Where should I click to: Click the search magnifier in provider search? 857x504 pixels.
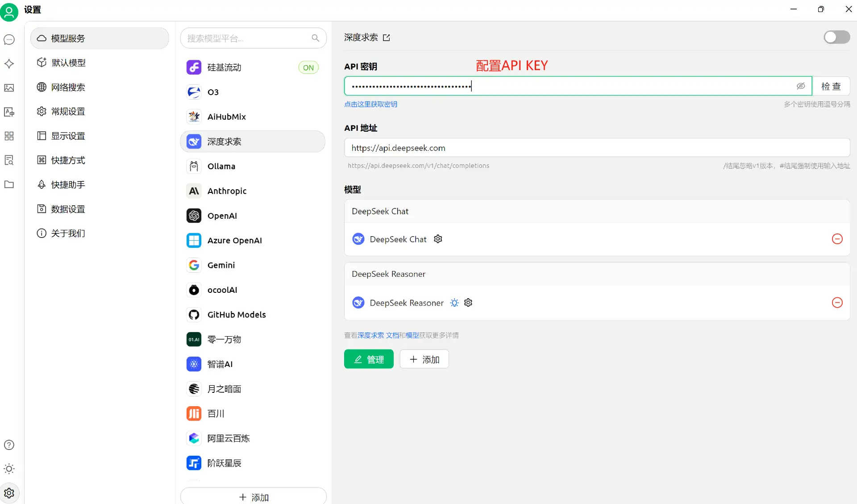316,38
